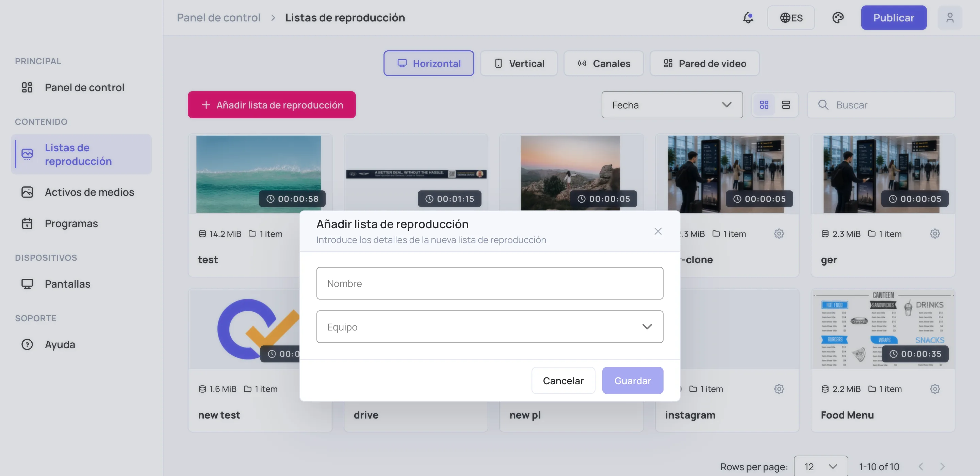This screenshot has width=980, height=476.
Task: Open settings gear on ger playlist
Action: 935,234
